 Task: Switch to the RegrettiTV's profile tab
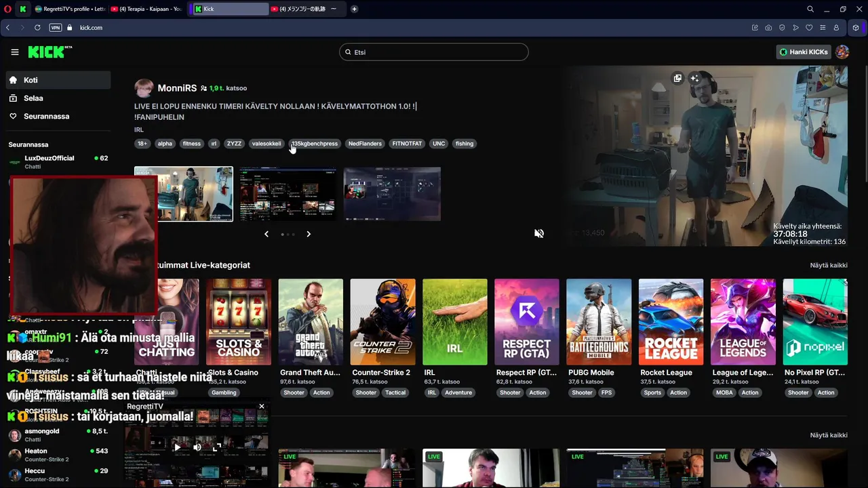click(x=70, y=9)
